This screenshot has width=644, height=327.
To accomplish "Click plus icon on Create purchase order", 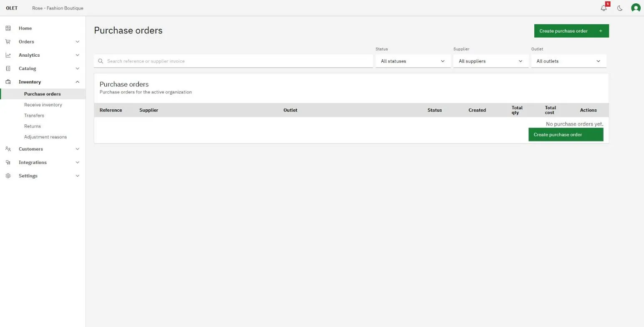I will click(x=601, y=31).
